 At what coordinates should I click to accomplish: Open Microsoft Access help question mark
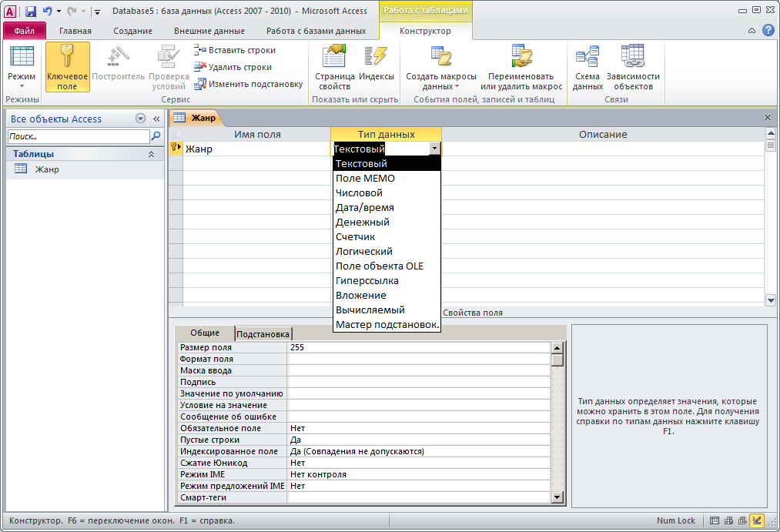(x=768, y=30)
